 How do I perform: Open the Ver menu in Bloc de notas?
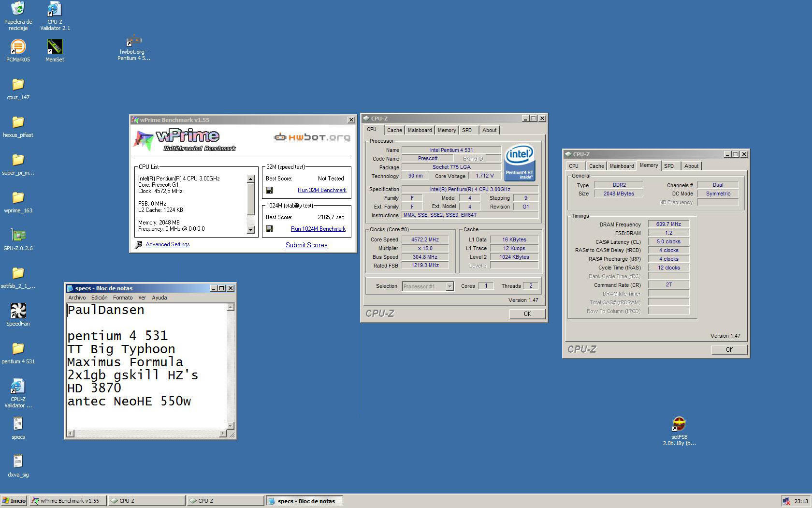point(142,298)
